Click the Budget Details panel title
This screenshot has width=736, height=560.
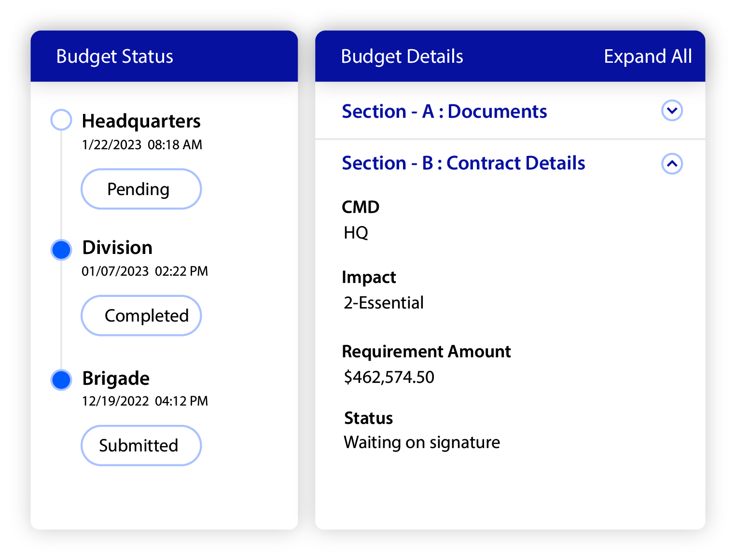[x=402, y=56]
